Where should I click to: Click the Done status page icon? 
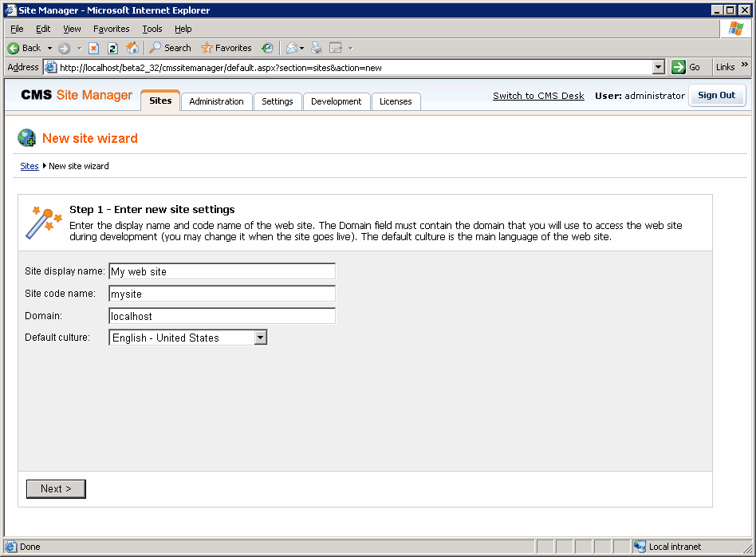[x=10, y=547]
